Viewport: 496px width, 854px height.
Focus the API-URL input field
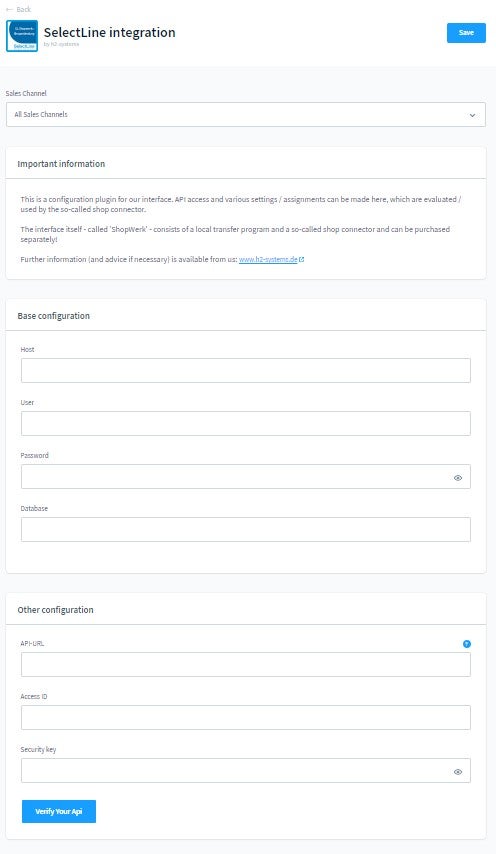pos(246,664)
